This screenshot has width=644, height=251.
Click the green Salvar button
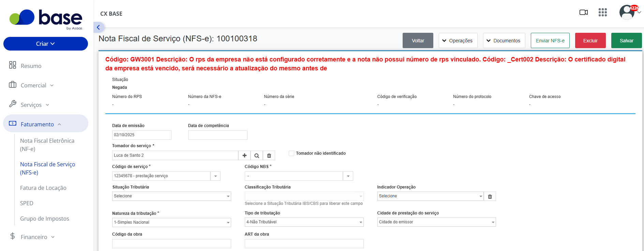[x=626, y=41]
